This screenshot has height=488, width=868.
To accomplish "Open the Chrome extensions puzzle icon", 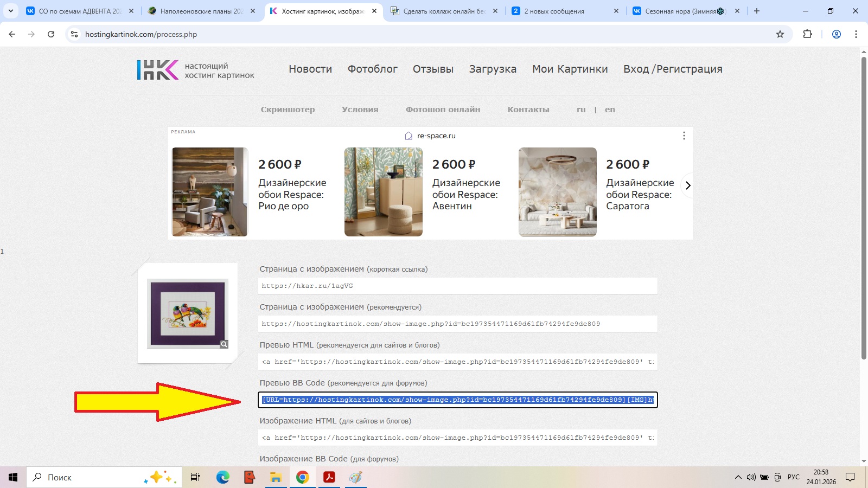I will (808, 34).
